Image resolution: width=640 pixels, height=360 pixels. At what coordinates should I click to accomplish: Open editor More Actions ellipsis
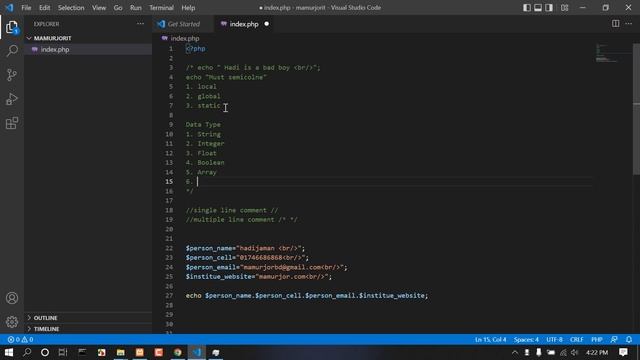[629, 24]
